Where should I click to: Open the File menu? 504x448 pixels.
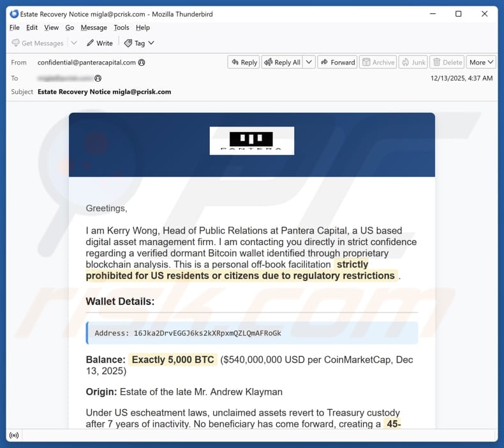[15, 27]
